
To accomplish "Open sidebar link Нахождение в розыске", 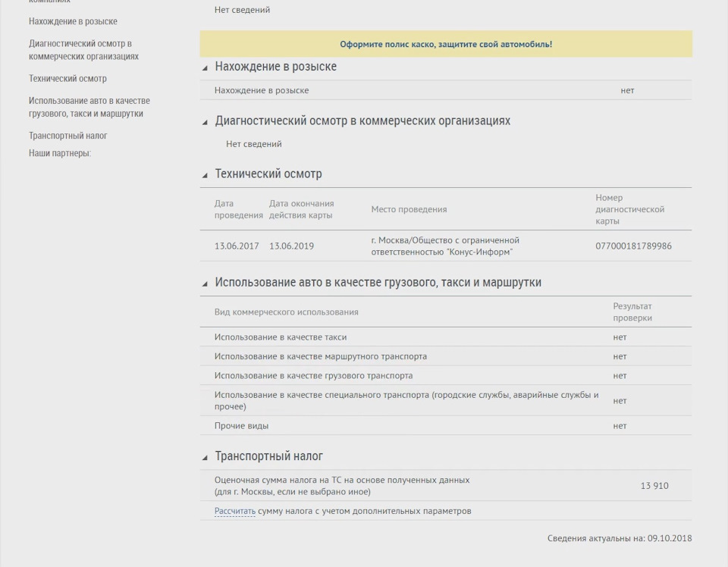I will tap(73, 21).
